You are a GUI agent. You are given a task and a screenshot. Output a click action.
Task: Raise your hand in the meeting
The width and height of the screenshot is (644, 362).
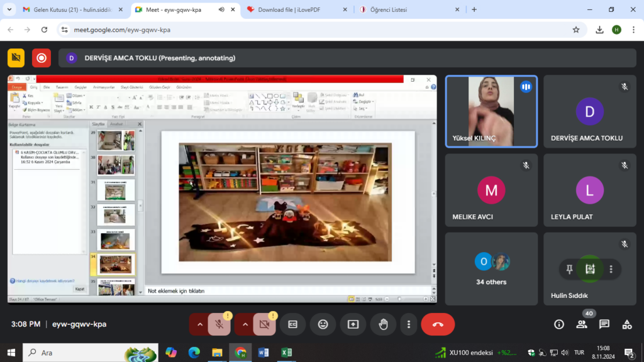(383, 324)
